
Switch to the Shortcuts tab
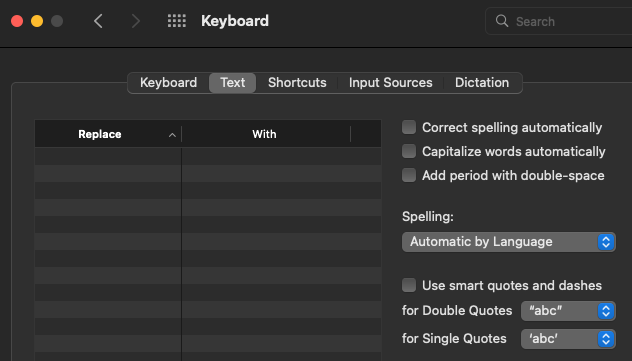(297, 83)
